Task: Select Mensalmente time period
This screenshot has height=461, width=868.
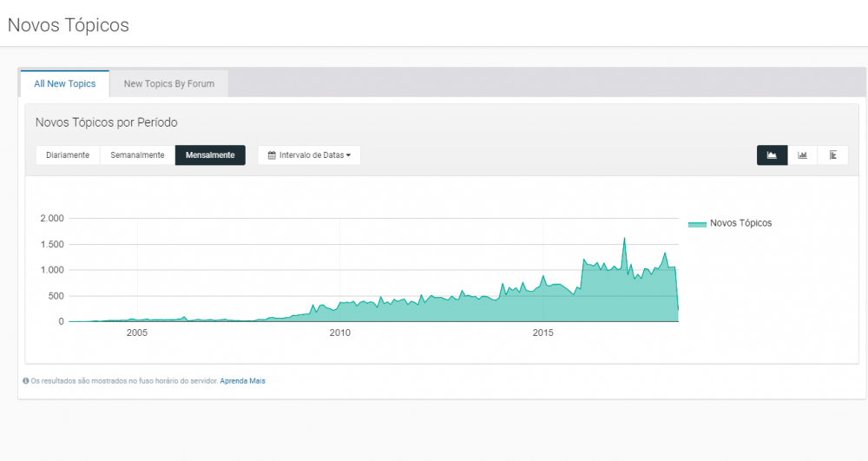Action: (210, 155)
